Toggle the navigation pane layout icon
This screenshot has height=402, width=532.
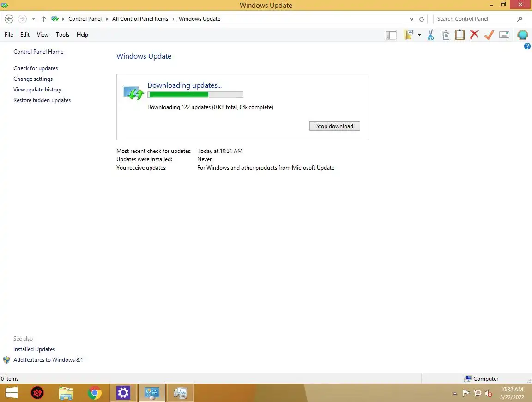[391, 35]
